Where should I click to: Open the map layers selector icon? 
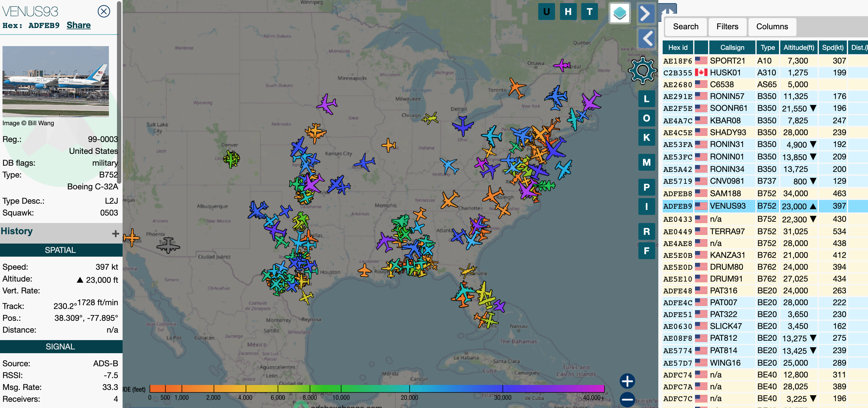(619, 13)
